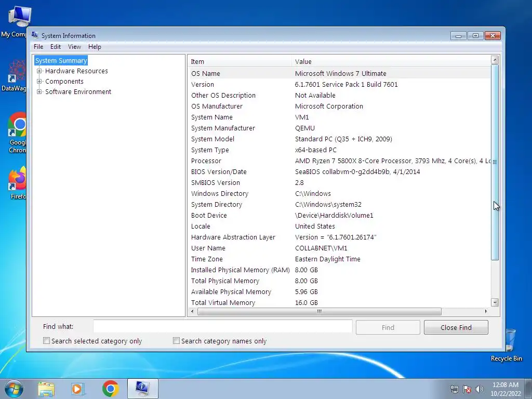Click the horizontal scrollbar thumb
532x399 pixels.
point(320,311)
